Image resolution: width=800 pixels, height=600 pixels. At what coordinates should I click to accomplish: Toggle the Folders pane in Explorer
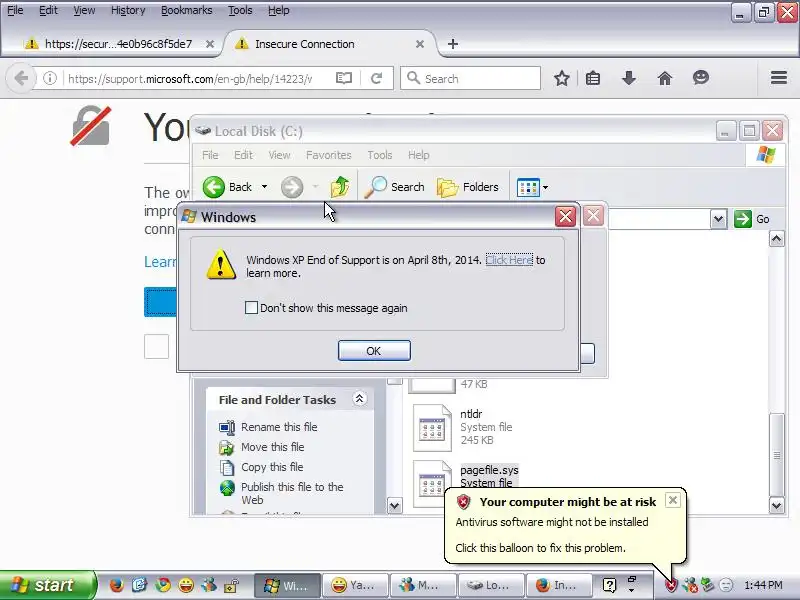coord(467,187)
